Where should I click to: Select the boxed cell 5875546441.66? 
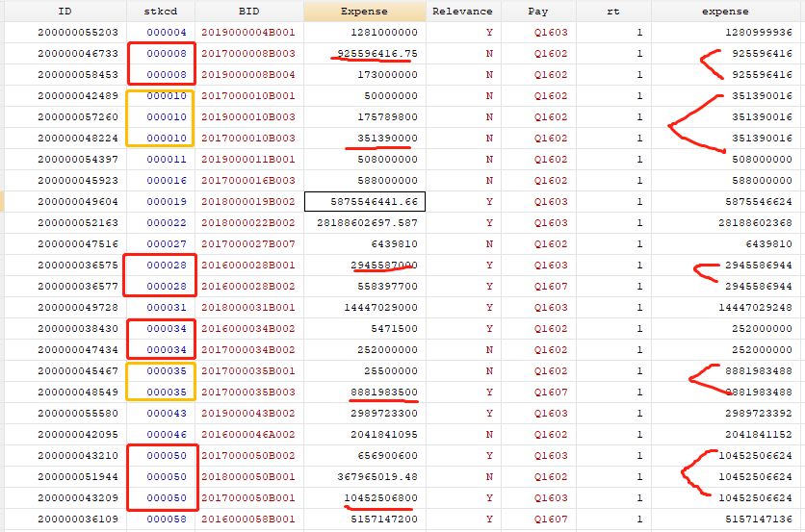pos(365,202)
